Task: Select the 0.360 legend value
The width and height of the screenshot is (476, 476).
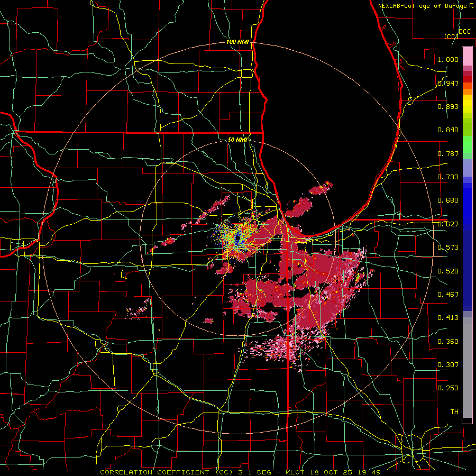Action: 448,342
